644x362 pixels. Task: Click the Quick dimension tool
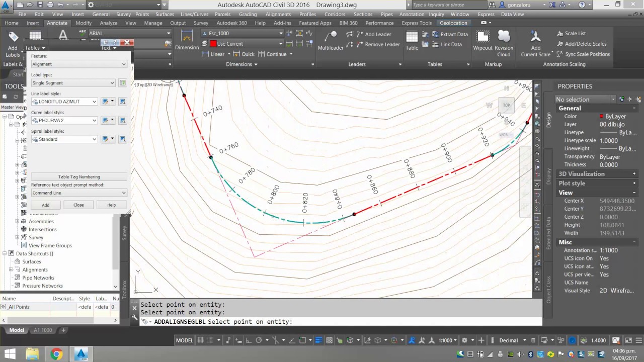(244, 54)
